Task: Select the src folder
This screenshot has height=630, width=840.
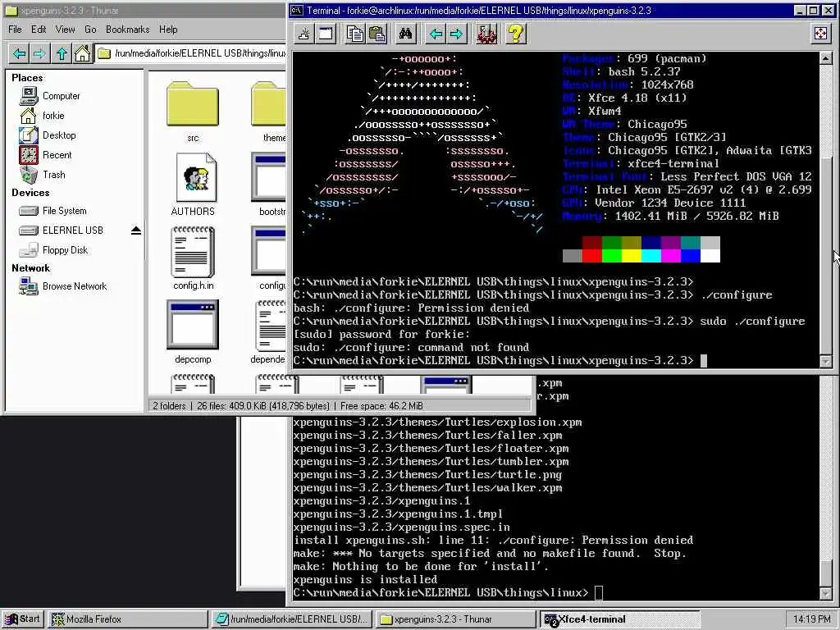Action: 193,112
